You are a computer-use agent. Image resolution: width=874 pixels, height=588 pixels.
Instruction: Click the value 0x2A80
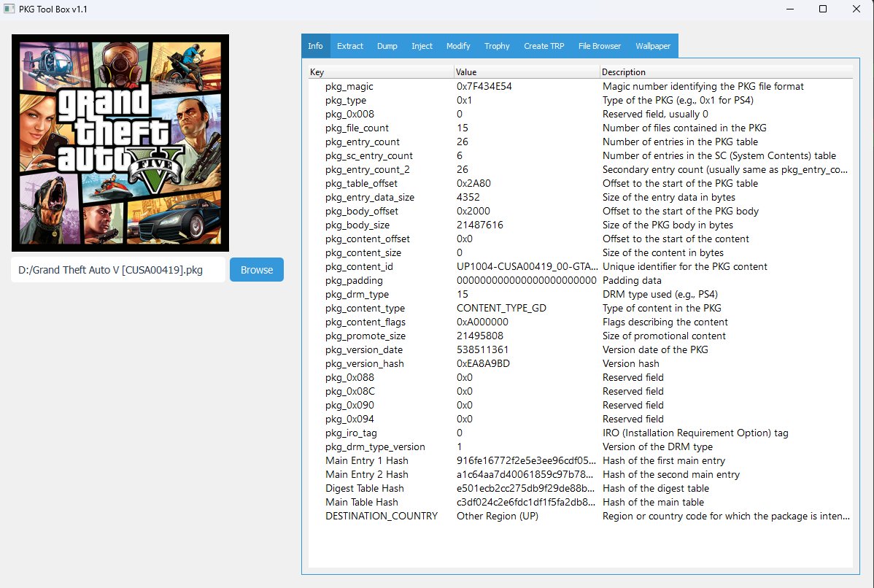click(x=473, y=183)
